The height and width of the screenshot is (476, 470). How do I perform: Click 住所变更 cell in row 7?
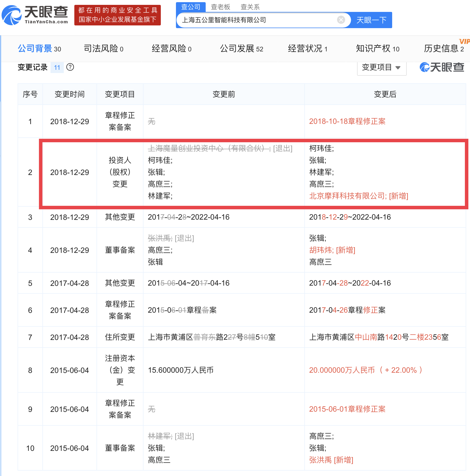[x=120, y=337]
